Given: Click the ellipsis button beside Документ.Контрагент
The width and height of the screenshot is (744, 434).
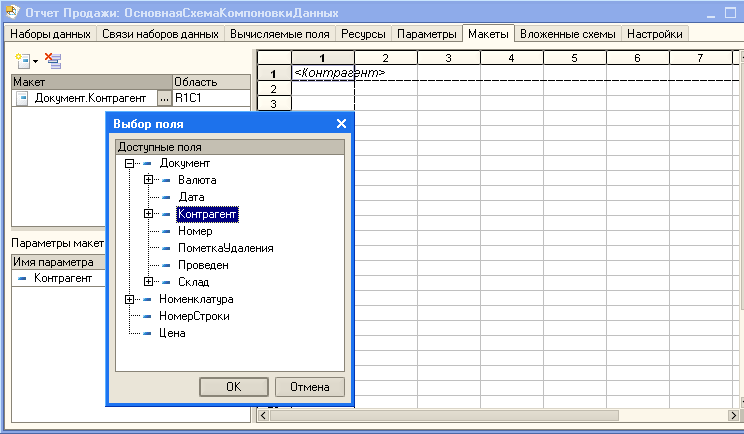Looking at the screenshot, I should click(164, 99).
